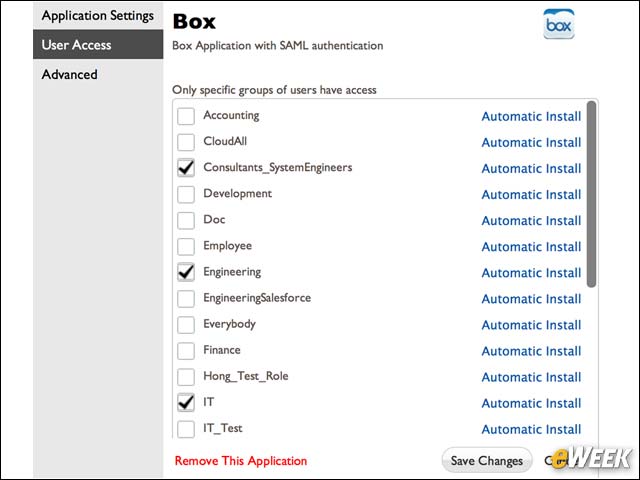Check the Finance group checkbox
Screen dimensions: 640x480
click(186, 351)
